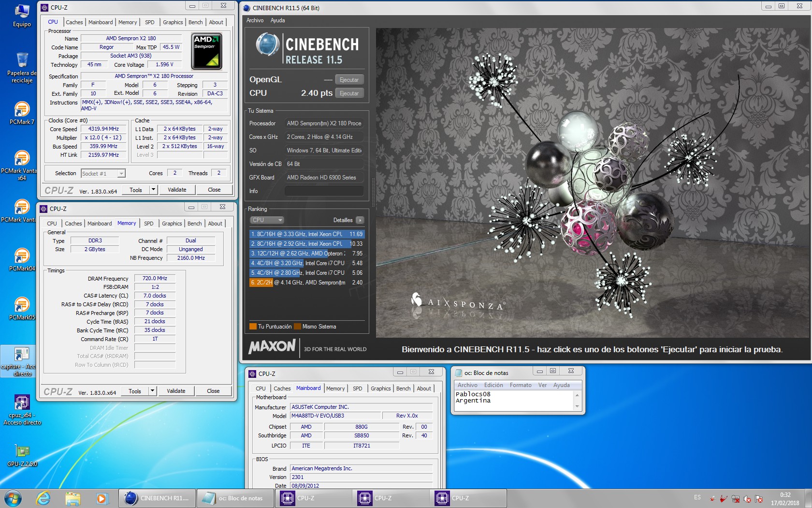The width and height of the screenshot is (812, 508).
Task: Open the Ayuda menu in Cinebench
Action: click(277, 20)
